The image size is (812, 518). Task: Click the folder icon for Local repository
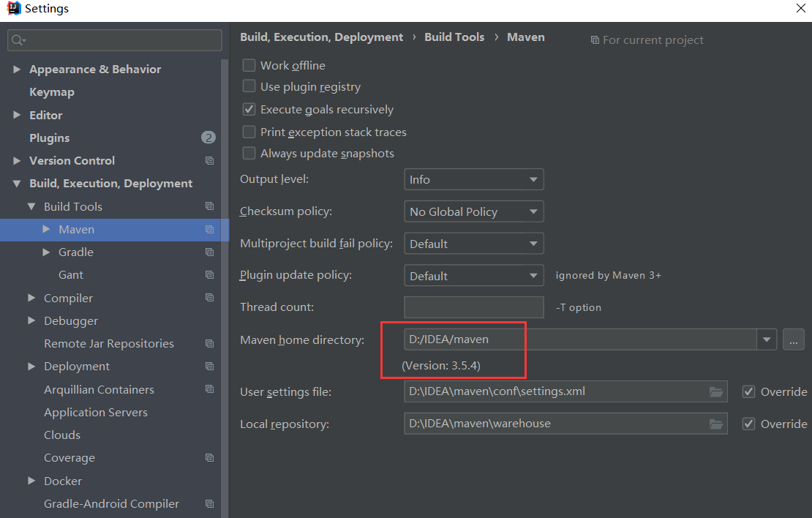(716, 424)
